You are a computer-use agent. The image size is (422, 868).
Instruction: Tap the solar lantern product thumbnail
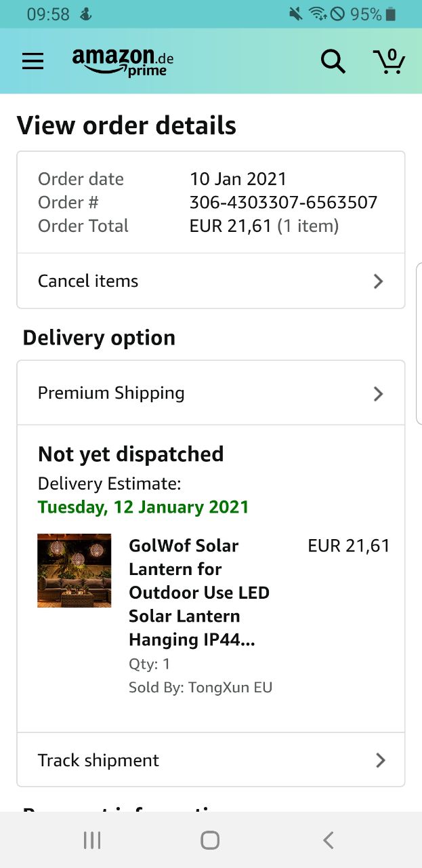click(74, 570)
